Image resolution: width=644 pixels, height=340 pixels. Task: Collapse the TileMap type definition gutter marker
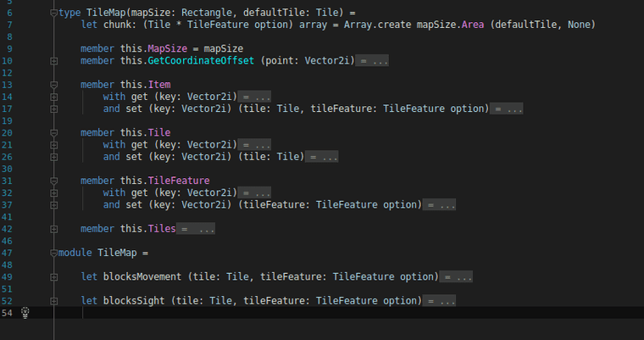pyautogui.click(x=53, y=13)
